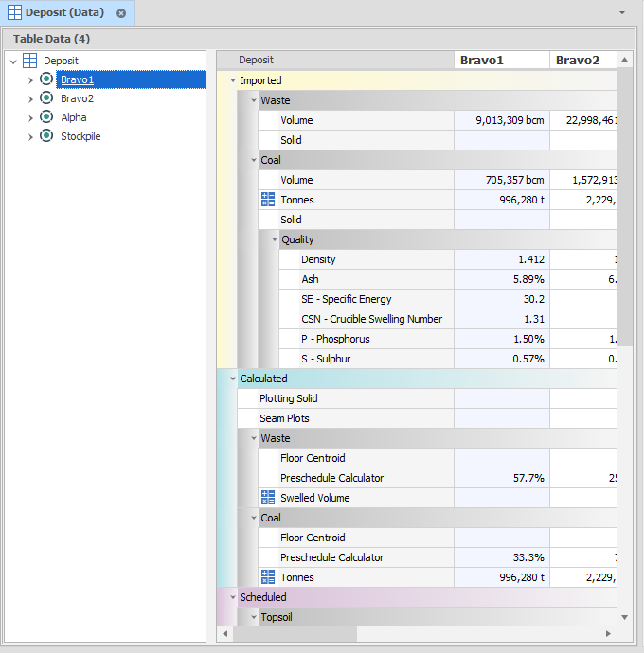Screen dimensions: 644x653
Task: Expand the Bravo1 tree node
Action: (x=30, y=79)
